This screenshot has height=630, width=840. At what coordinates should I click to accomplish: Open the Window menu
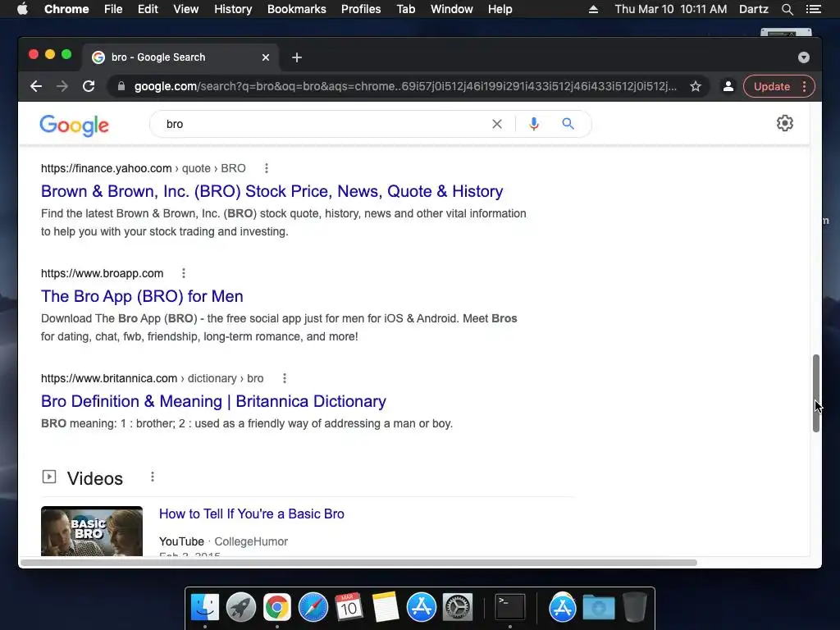click(x=452, y=9)
